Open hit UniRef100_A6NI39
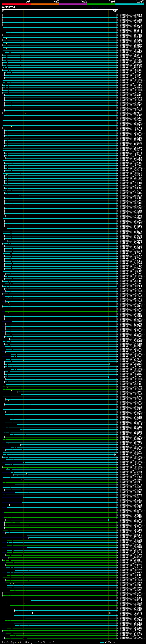The image size is (146, 644). pyautogui.click(x=131, y=374)
